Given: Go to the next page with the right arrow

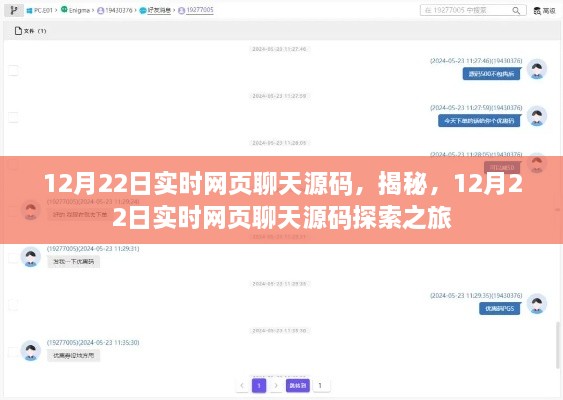Looking at the screenshot, I should 276,386.
